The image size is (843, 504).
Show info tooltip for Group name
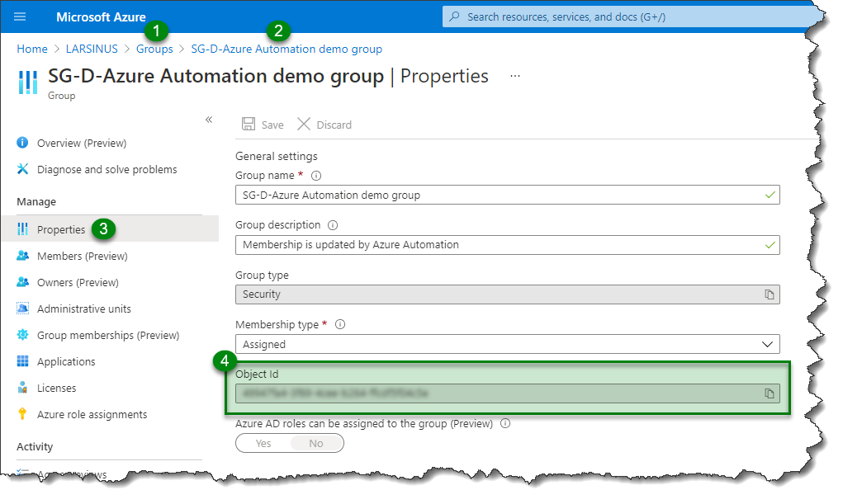pyautogui.click(x=316, y=175)
